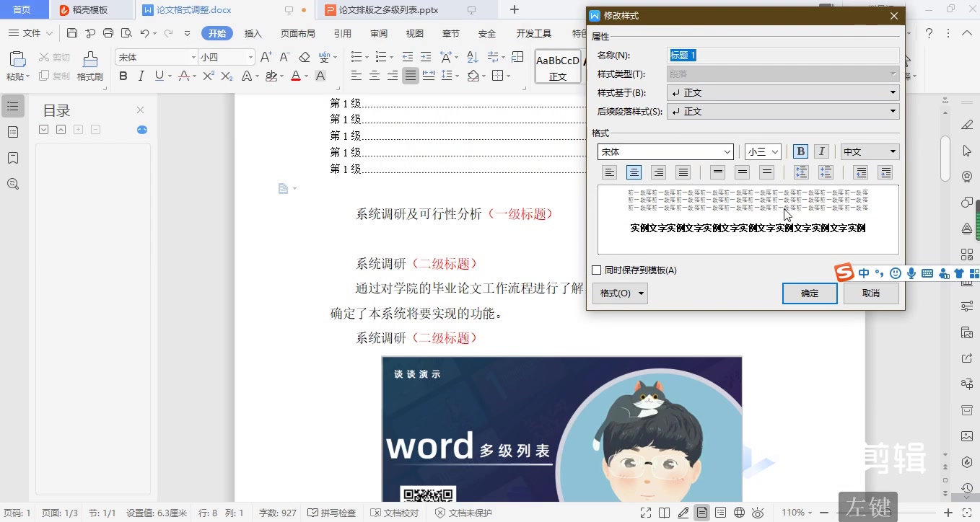Click the Print Preview icon

[126, 33]
